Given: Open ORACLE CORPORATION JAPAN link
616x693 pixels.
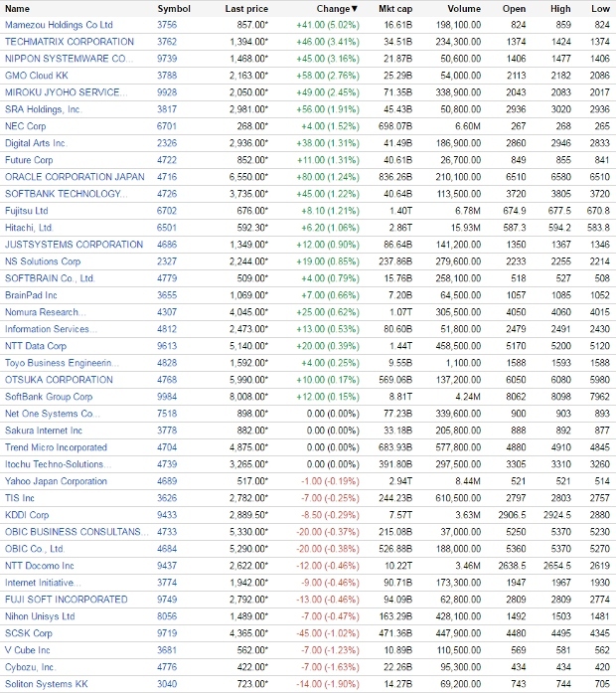Looking at the screenshot, I should 75,177.
